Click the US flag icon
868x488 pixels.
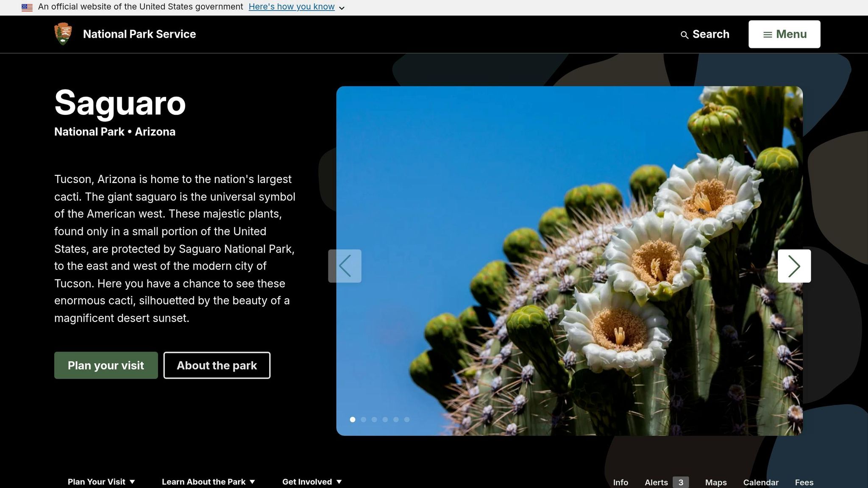(27, 7)
